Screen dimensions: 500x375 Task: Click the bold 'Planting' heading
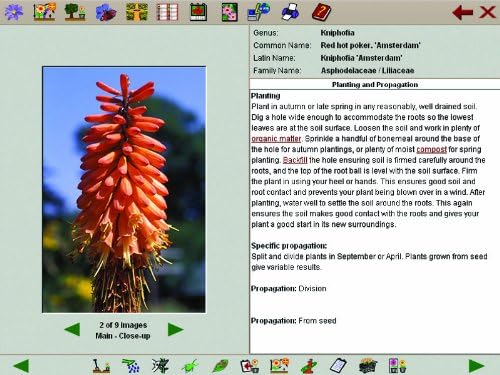tap(265, 96)
